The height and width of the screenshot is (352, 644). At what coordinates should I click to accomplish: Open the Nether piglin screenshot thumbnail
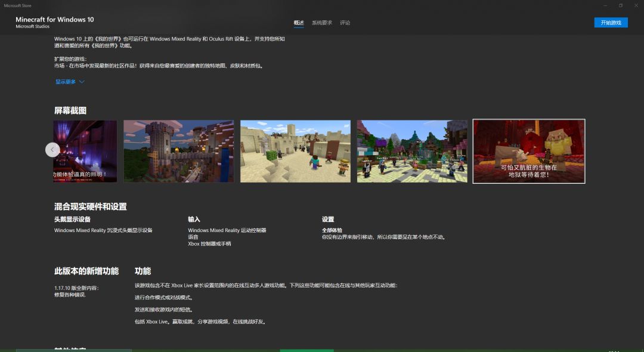tap(529, 151)
